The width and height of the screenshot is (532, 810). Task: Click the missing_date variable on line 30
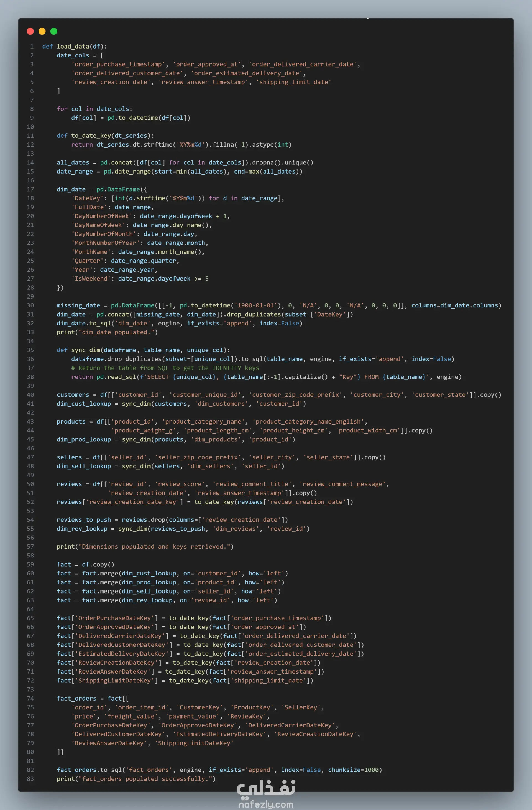point(78,305)
